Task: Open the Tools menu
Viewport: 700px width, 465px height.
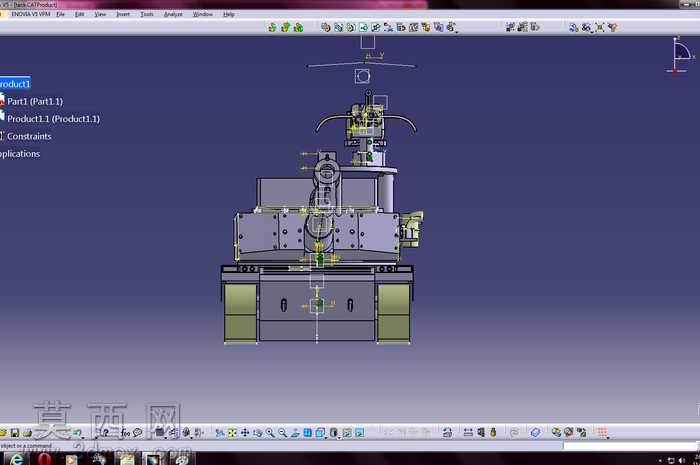Action: pos(146,14)
